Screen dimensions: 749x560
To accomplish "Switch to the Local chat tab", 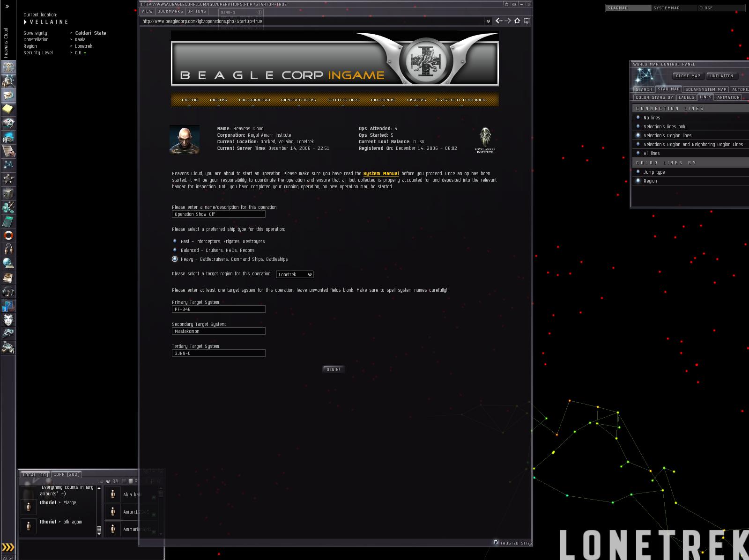I will (35, 474).
